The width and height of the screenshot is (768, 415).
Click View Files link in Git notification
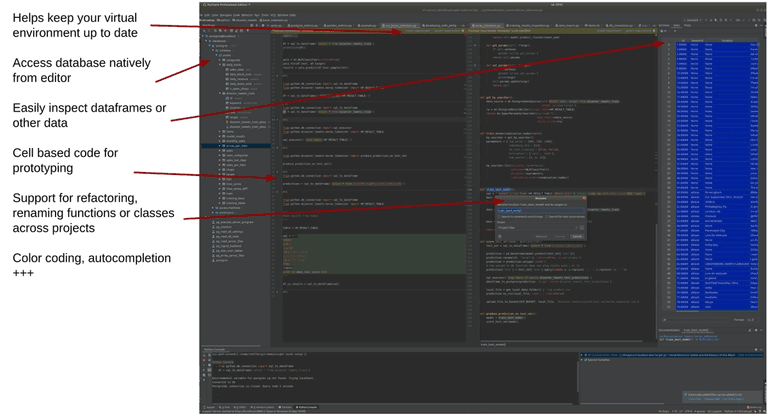coord(695,399)
